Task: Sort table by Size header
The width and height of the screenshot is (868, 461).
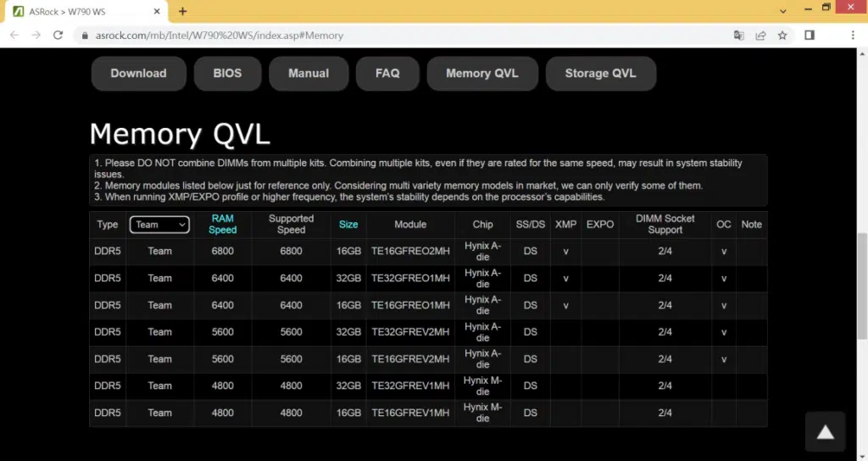Action: click(348, 225)
